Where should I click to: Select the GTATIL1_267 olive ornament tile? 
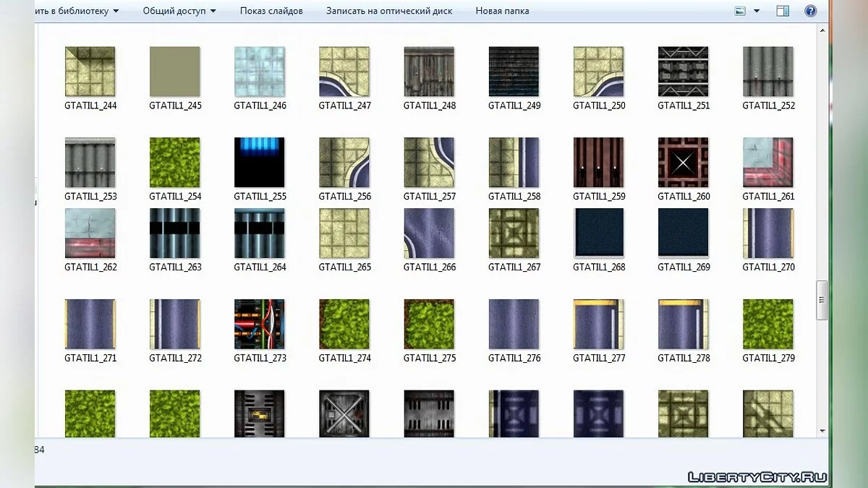click(x=514, y=233)
